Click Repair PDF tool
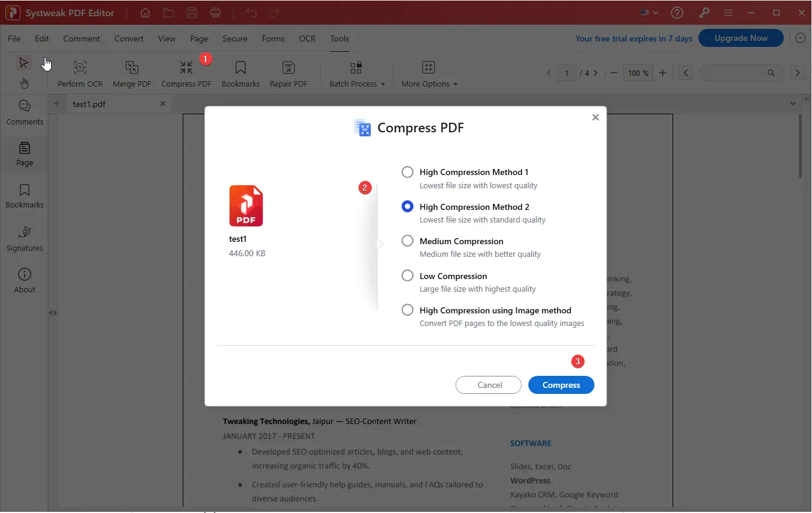This screenshot has width=812, height=513. pyautogui.click(x=288, y=75)
